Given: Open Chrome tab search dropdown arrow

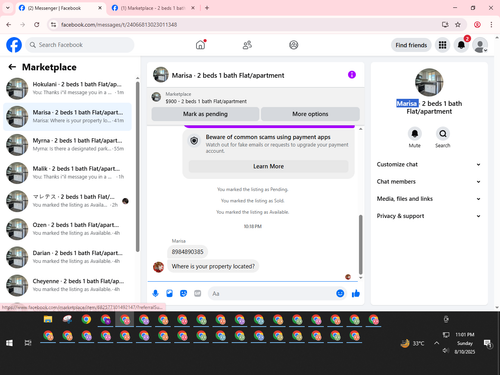Looking at the screenshot, I should [8, 8].
